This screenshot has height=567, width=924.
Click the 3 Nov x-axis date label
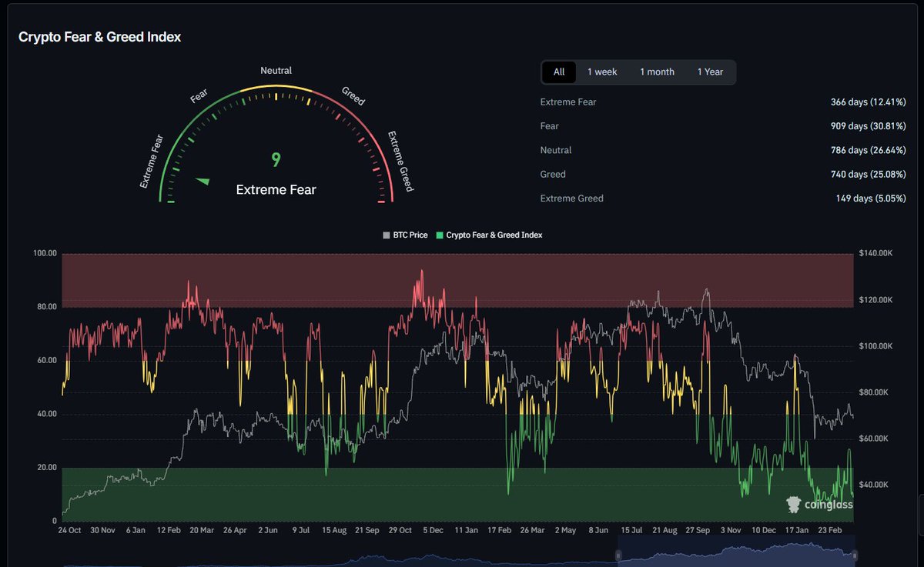[x=730, y=530]
